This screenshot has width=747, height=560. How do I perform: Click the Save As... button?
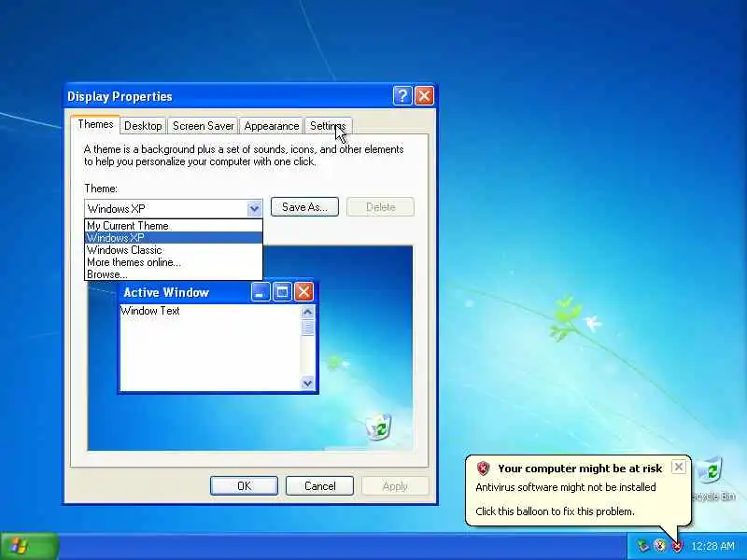[x=304, y=207]
